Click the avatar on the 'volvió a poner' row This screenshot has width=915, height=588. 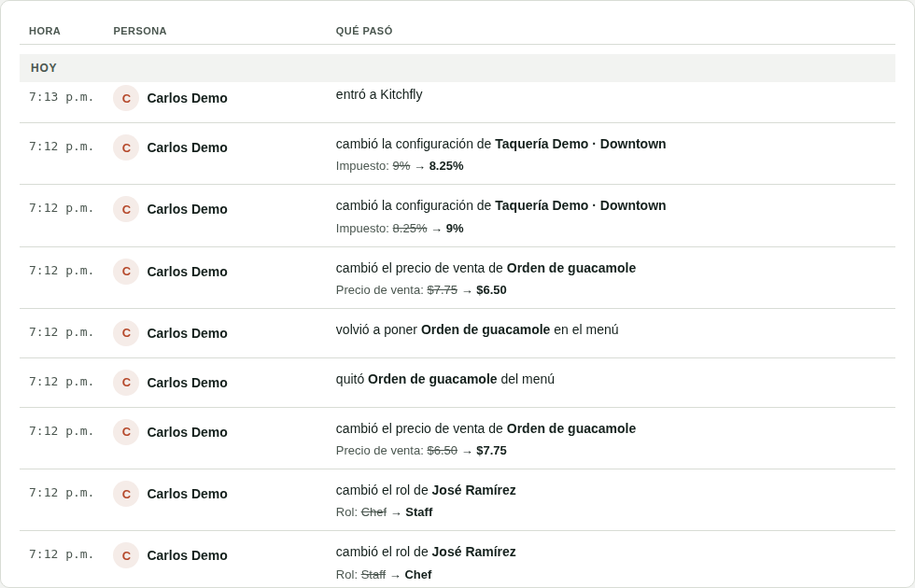click(126, 333)
